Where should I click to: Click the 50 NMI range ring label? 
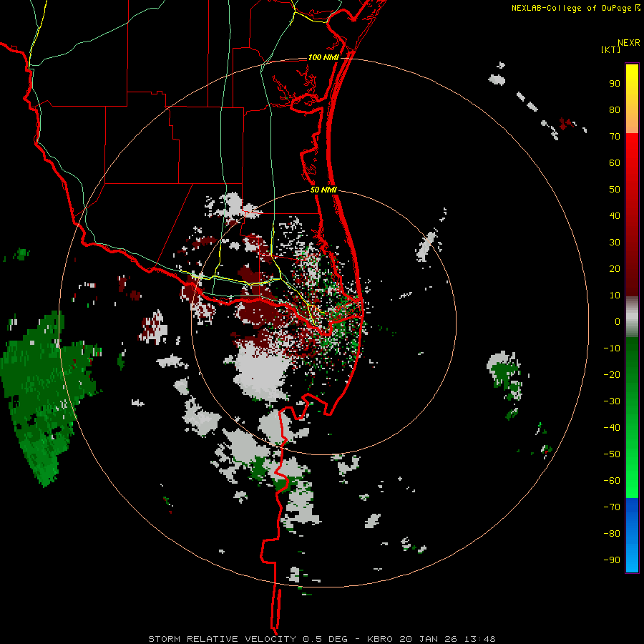pos(323,190)
